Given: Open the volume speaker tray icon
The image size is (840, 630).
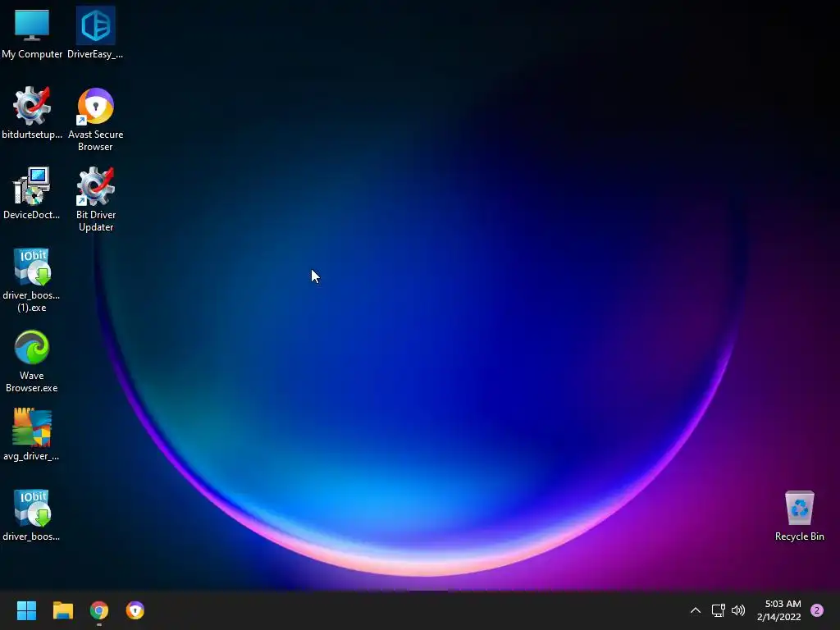Looking at the screenshot, I should pyautogui.click(x=738, y=610).
